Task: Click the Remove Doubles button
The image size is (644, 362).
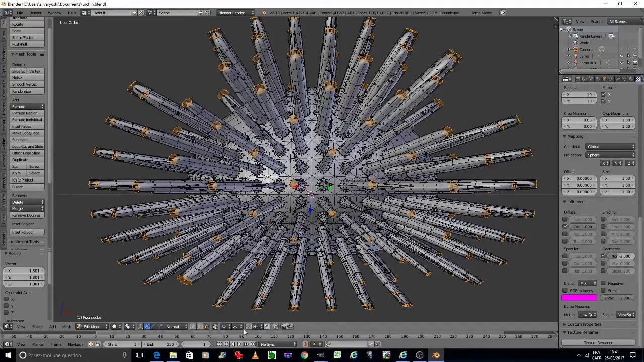Action: click(x=28, y=215)
